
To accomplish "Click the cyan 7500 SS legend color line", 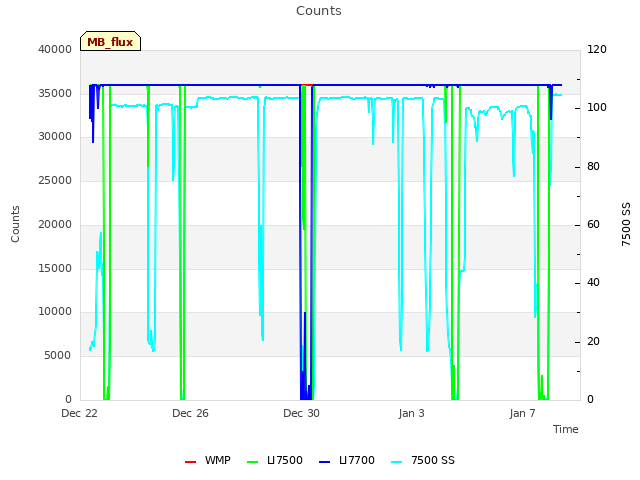I will [x=397, y=462].
